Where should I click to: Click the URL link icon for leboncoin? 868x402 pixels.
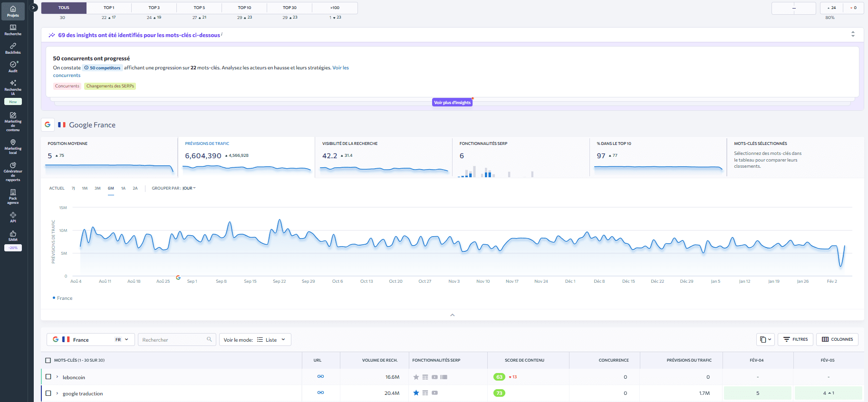[x=320, y=377]
